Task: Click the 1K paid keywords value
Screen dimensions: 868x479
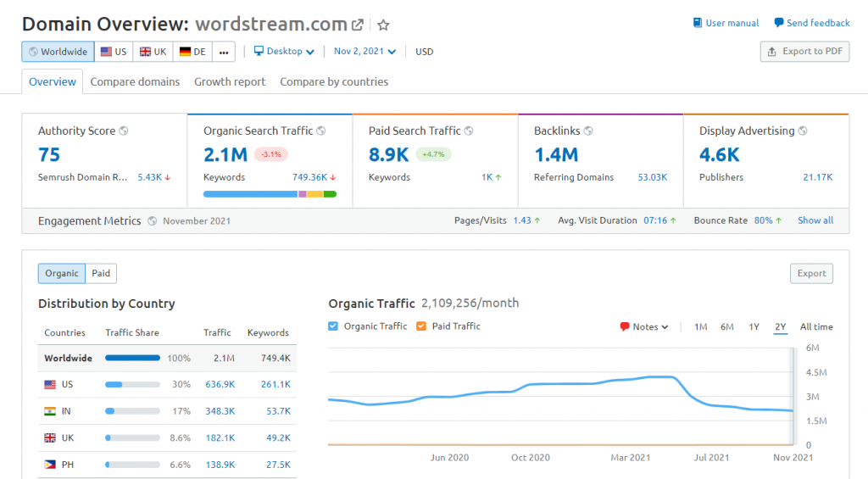Action: pos(487,177)
